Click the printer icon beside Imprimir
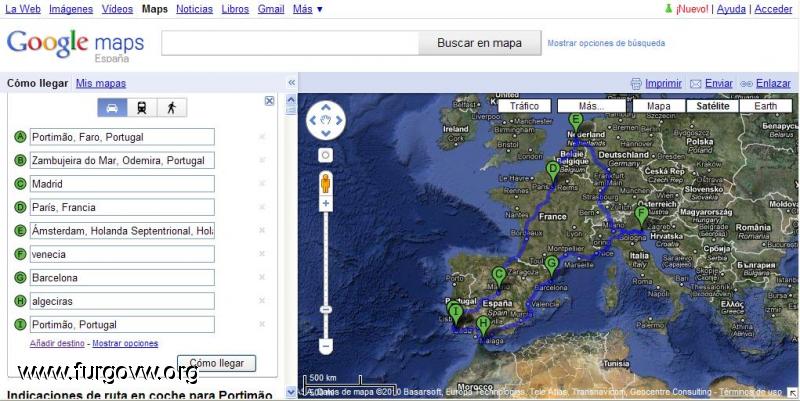 [636, 84]
